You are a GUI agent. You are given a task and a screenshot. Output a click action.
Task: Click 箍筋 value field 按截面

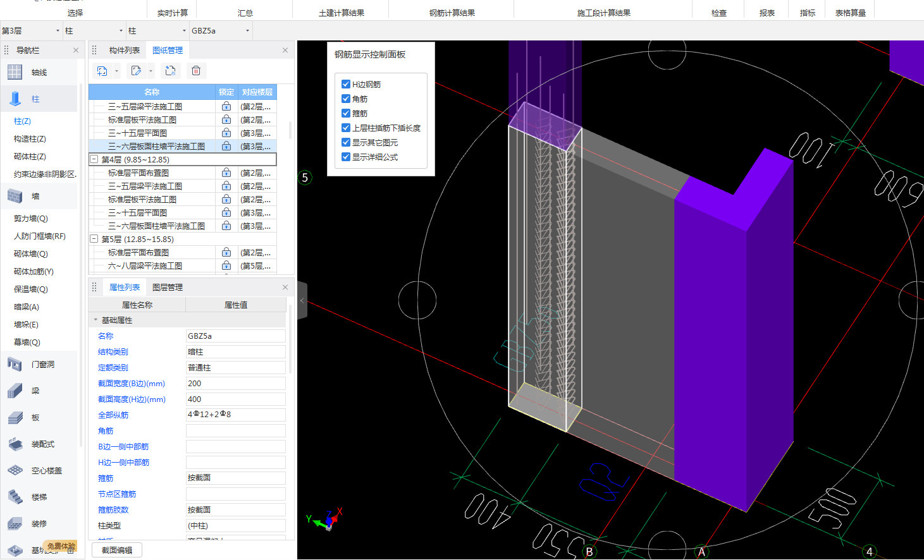pos(235,478)
